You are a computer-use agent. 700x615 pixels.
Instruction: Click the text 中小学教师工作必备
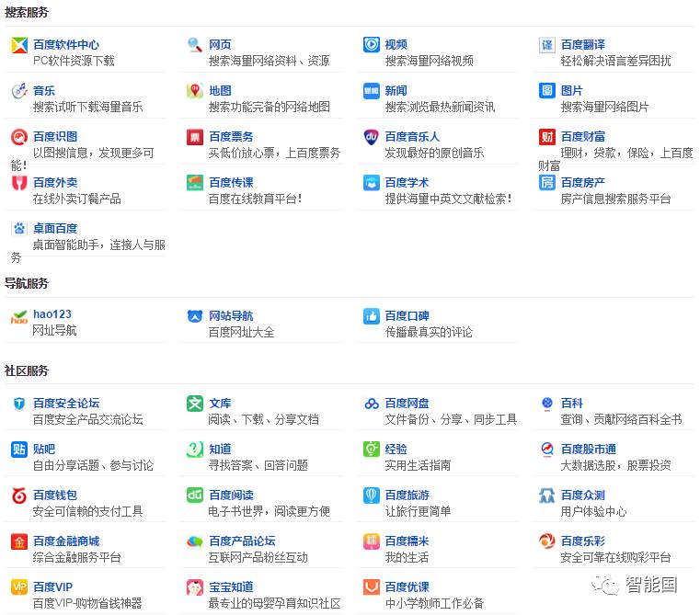click(x=434, y=604)
